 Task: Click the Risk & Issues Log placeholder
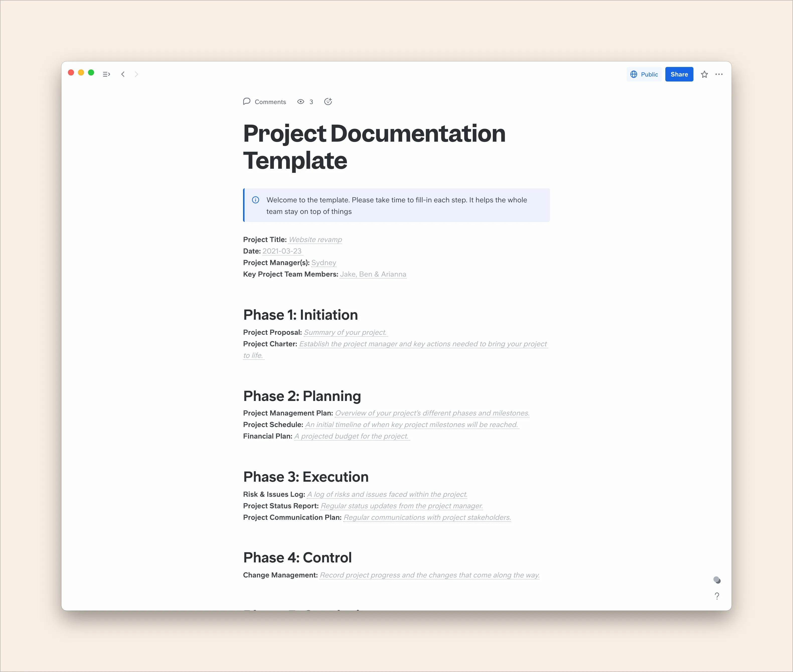click(x=387, y=494)
